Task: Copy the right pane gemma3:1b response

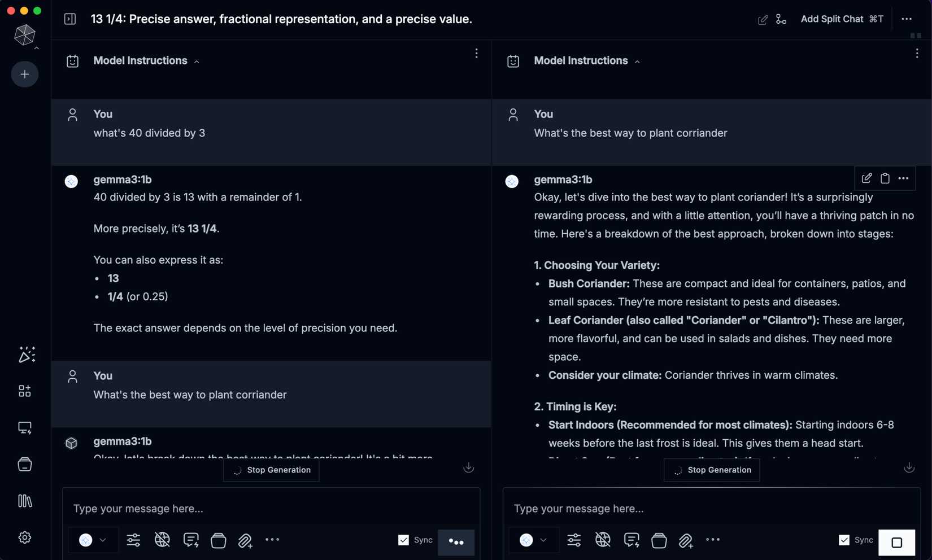Action: point(885,178)
